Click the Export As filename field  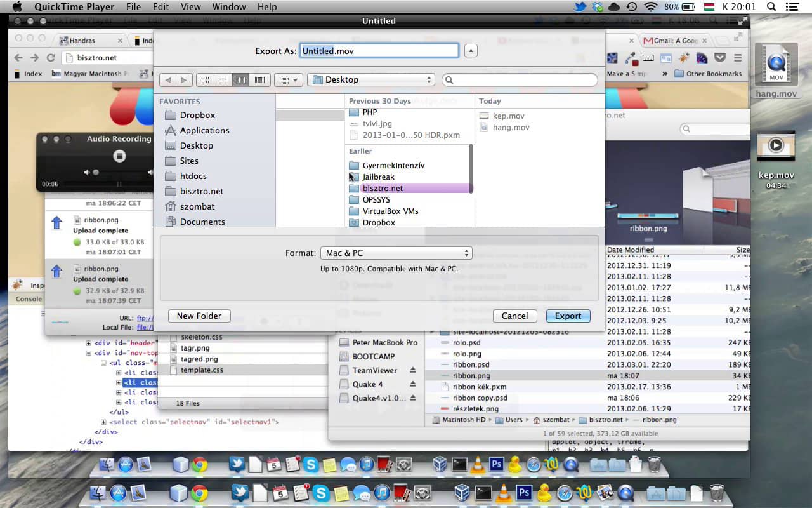pyautogui.click(x=379, y=51)
